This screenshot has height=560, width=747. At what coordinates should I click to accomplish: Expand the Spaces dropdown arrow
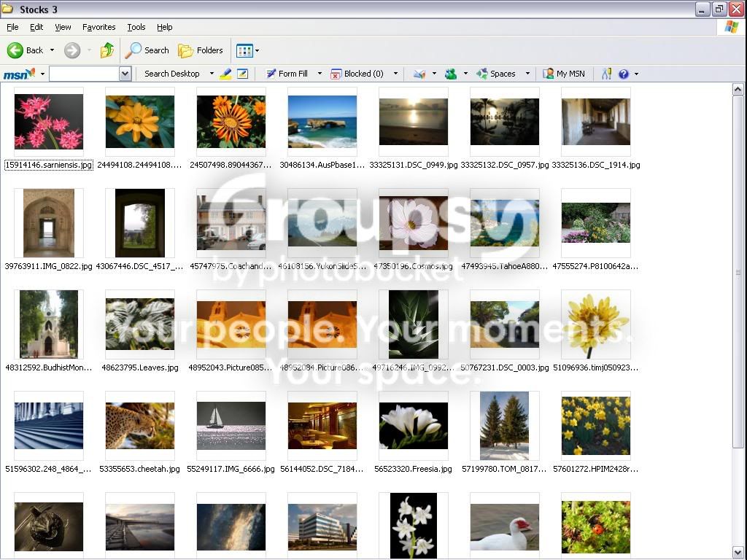[x=527, y=74]
